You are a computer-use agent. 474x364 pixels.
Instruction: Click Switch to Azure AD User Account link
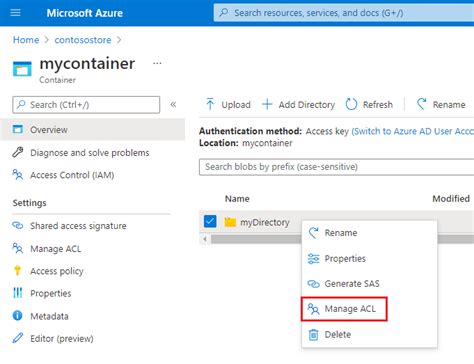[413, 131]
